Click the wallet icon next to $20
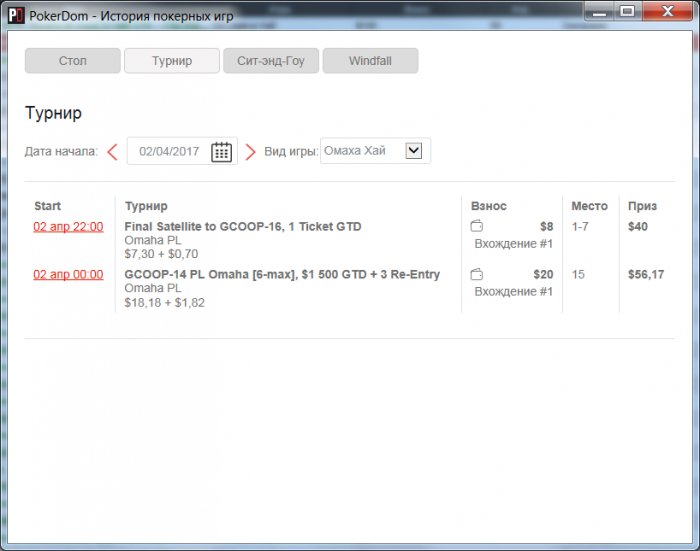This screenshot has height=551, width=700. [477, 274]
